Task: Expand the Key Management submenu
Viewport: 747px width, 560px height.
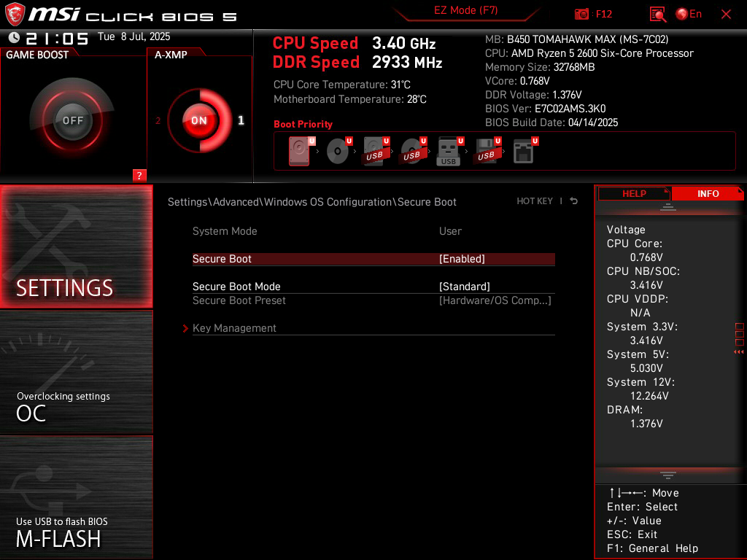Action: [x=373, y=328]
